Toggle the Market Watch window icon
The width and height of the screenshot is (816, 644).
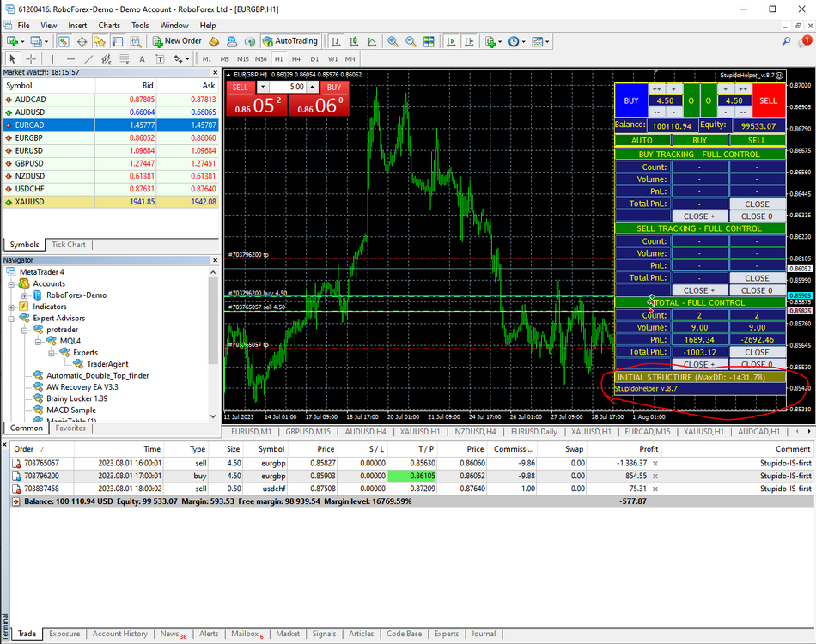tap(64, 41)
